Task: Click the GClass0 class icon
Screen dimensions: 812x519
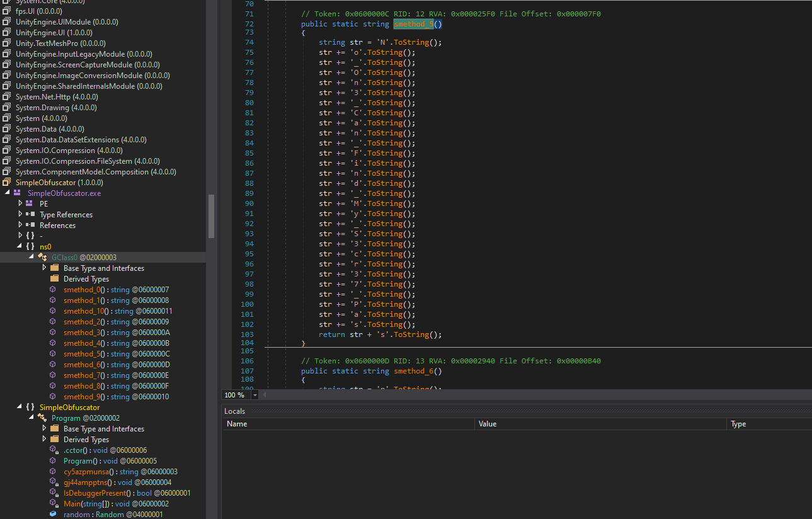Action: click(42, 258)
